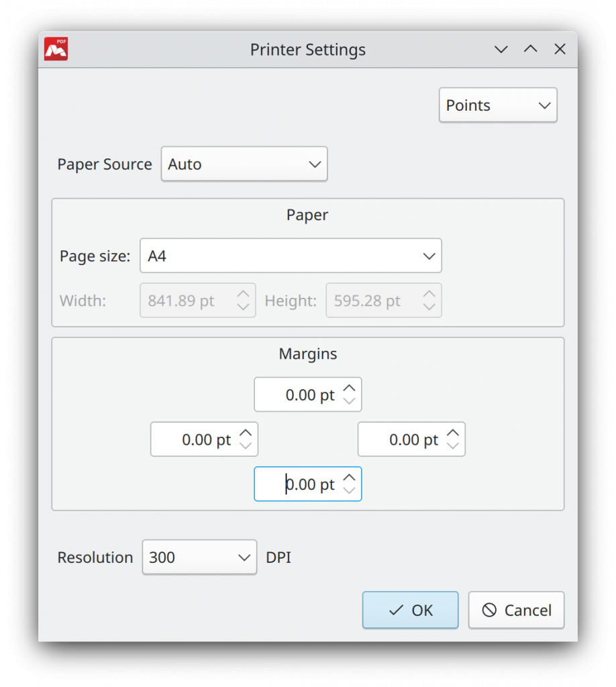Viewport: 616px width, 687px height.
Task: Increase the top margin with the up arrow
Action: pos(350,388)
